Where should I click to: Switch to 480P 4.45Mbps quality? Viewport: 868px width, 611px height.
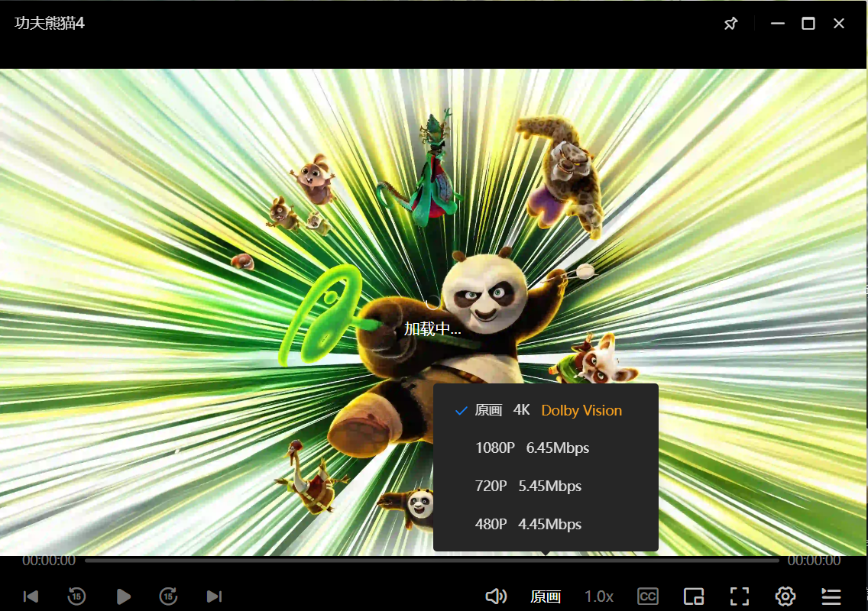point(546,524)
